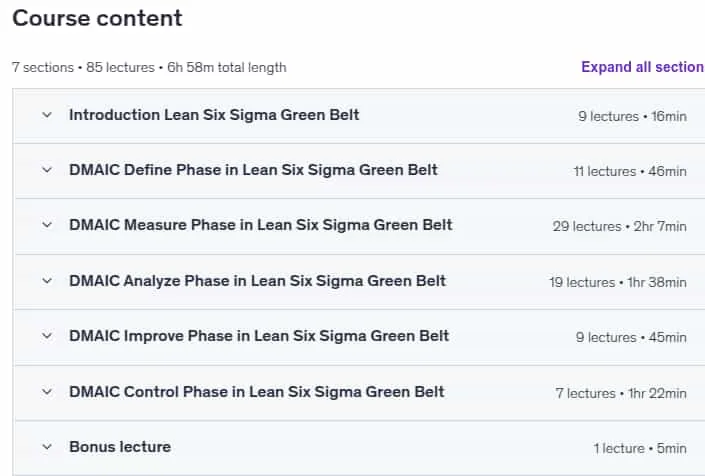Expand the Introduction Lean Six Sigma chevron

pos(47,115)
